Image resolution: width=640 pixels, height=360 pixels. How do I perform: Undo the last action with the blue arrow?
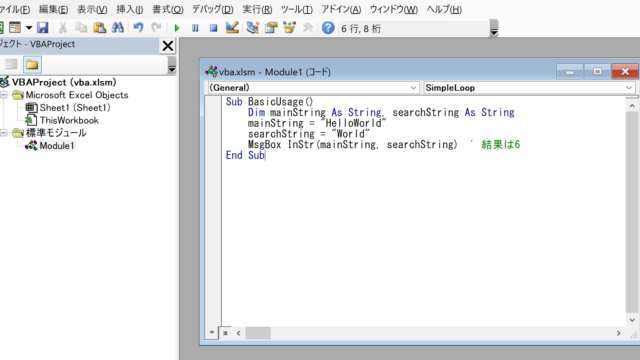pos(138,28)
